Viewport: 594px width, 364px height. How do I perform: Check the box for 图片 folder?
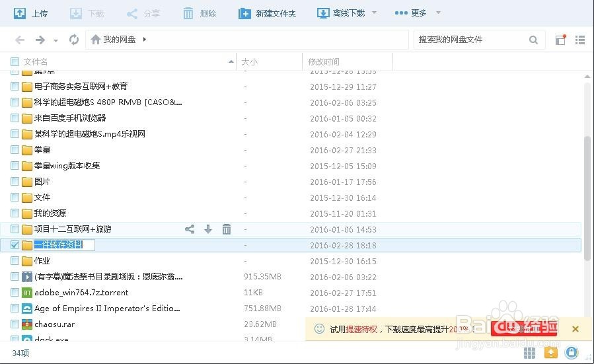point(15,182)
